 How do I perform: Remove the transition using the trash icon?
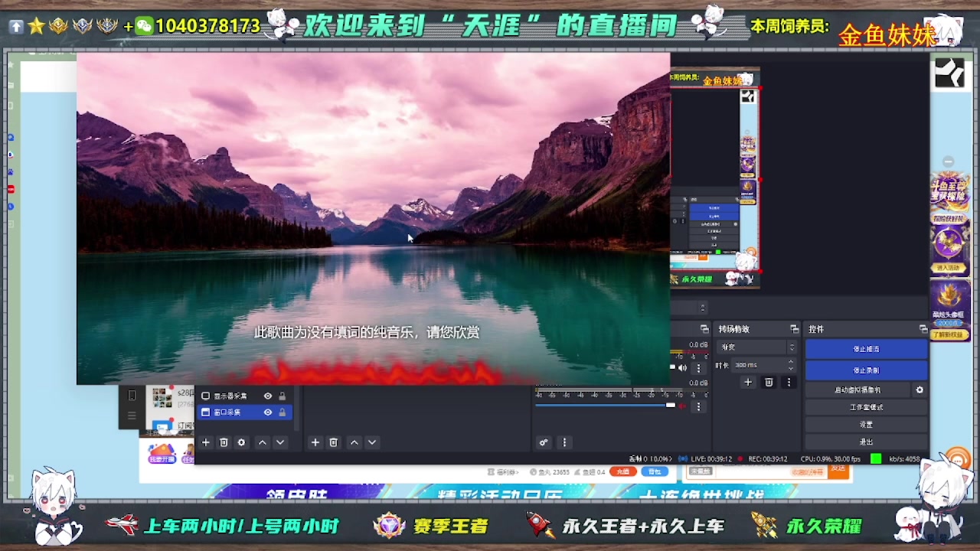tap(769, 383)
